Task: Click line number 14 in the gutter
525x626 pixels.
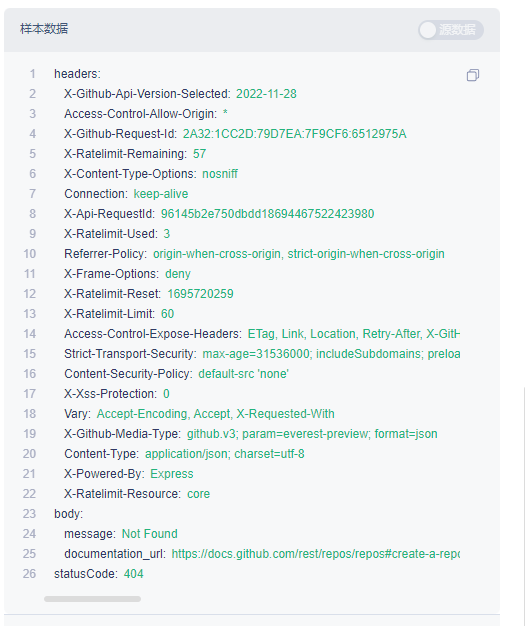Action: [x=30, y=334]
